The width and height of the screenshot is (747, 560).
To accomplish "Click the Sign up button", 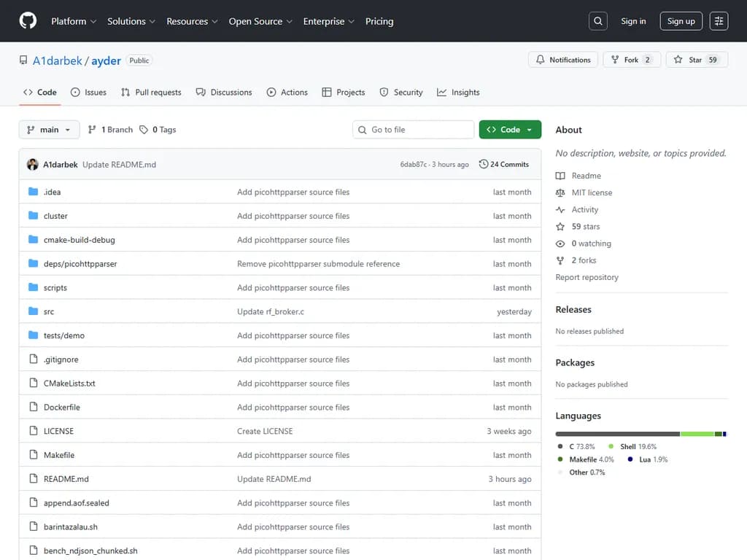I will (x=681, y=21).
